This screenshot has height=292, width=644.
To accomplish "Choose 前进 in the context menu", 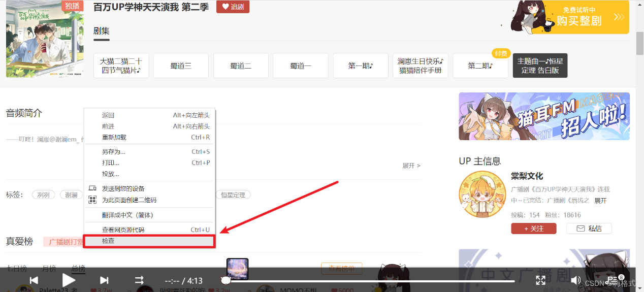I will point(150,126).
